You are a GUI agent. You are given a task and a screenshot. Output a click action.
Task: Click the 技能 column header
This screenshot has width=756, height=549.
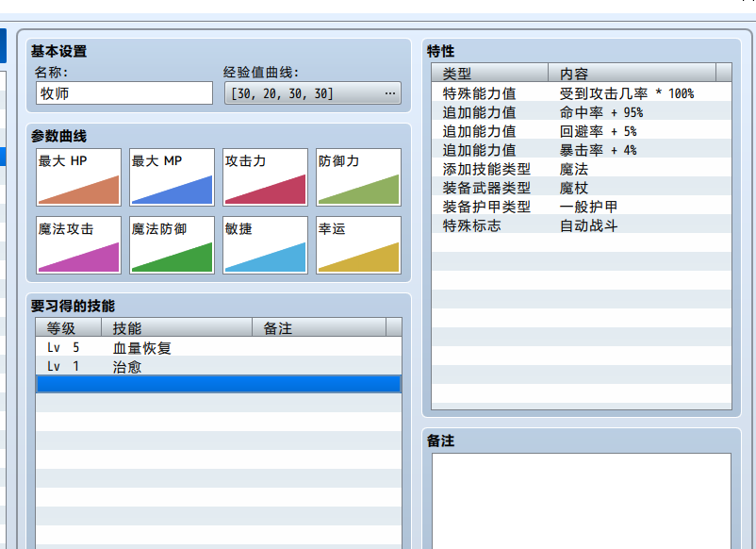(176, 327)
